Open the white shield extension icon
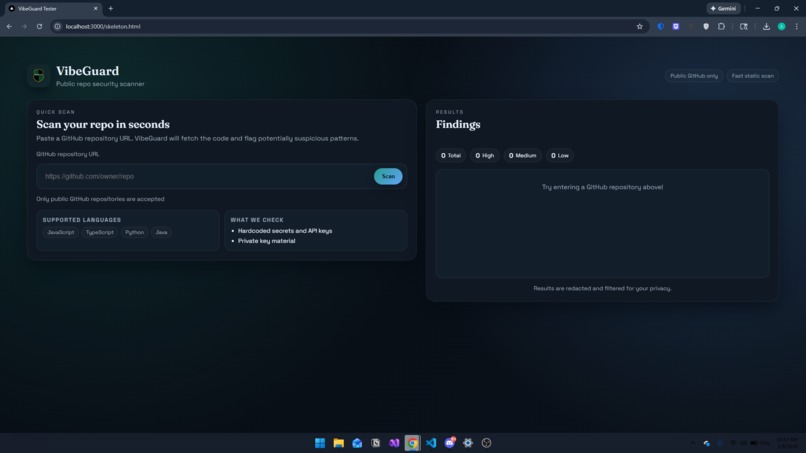The image size is (806, 453). [706, 26]
